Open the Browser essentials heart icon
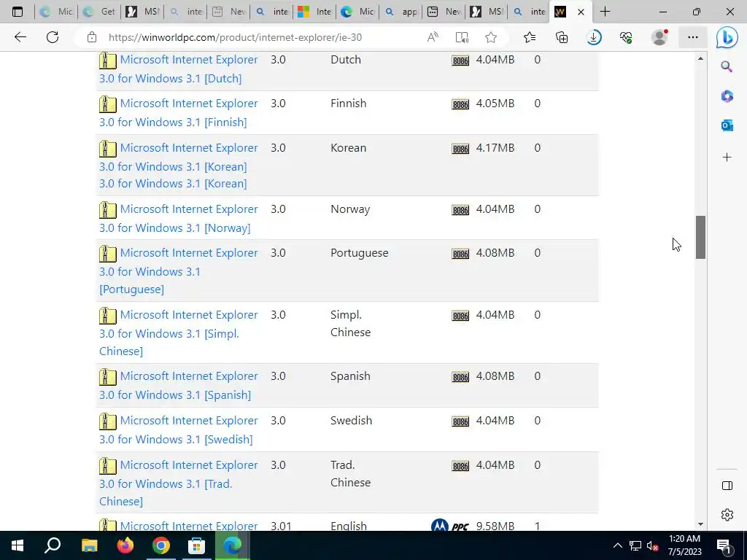This screenshot has width=747, height=560. click(x=626, y=37)
